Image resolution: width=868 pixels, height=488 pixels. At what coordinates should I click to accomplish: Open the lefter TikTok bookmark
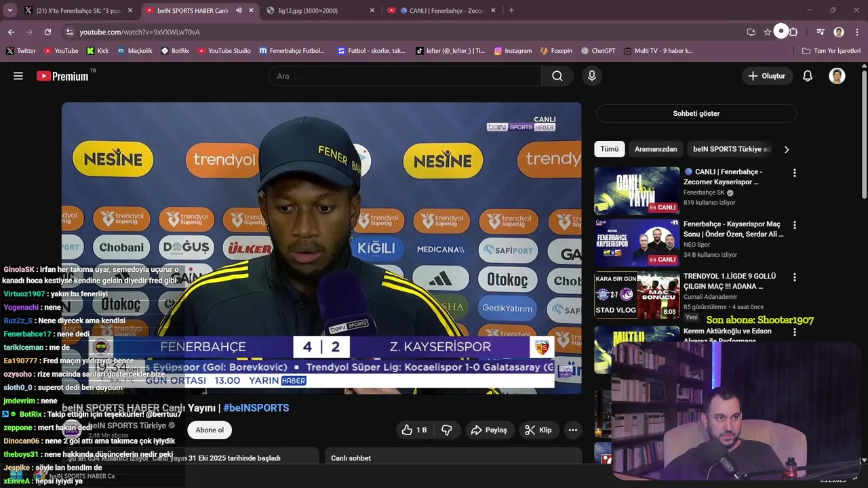[x=450, y=51]
